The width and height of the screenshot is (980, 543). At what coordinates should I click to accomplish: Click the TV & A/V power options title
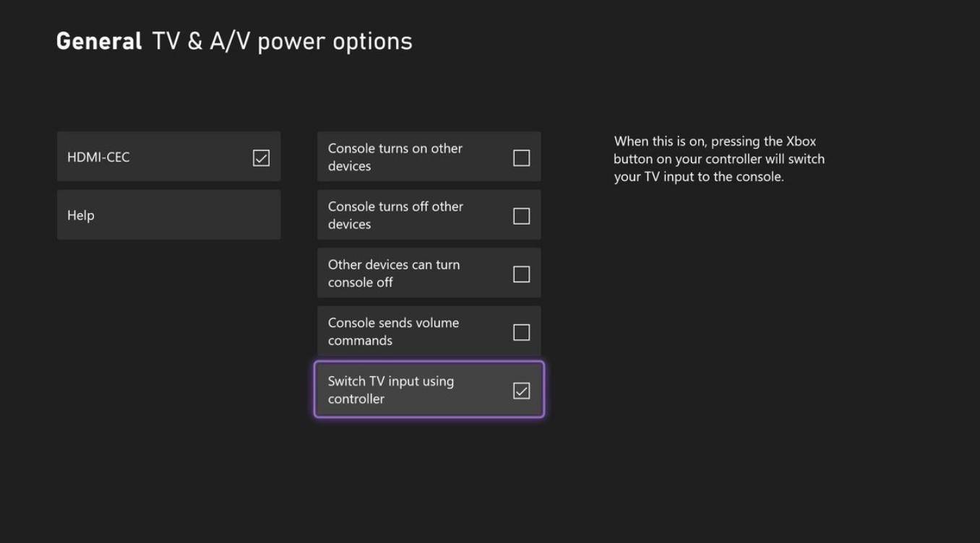click(x=283, y=41)
